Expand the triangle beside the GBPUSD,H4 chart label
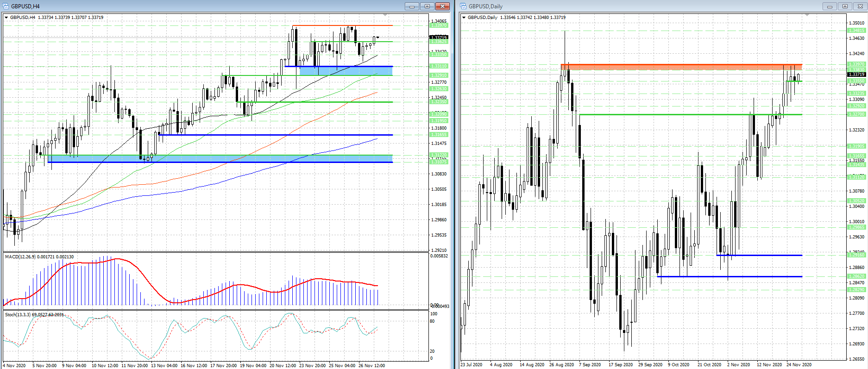The height and width of the screenshot is (369, 868). [6, 18]
